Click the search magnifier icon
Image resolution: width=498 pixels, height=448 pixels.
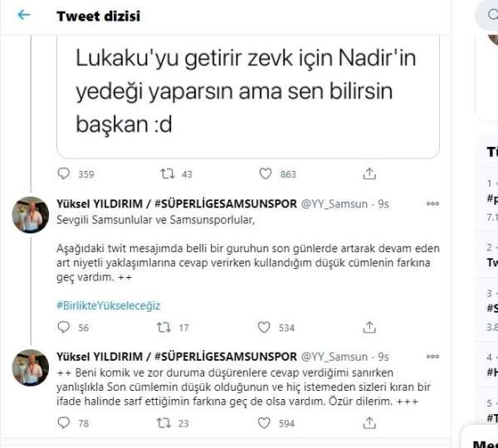pyautogui.click(x=487, y=14)
